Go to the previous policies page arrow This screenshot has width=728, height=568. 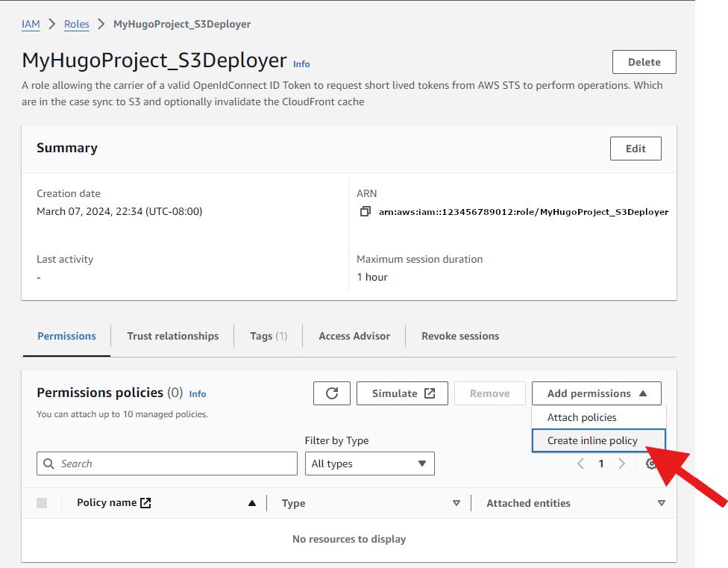point(580,464)
